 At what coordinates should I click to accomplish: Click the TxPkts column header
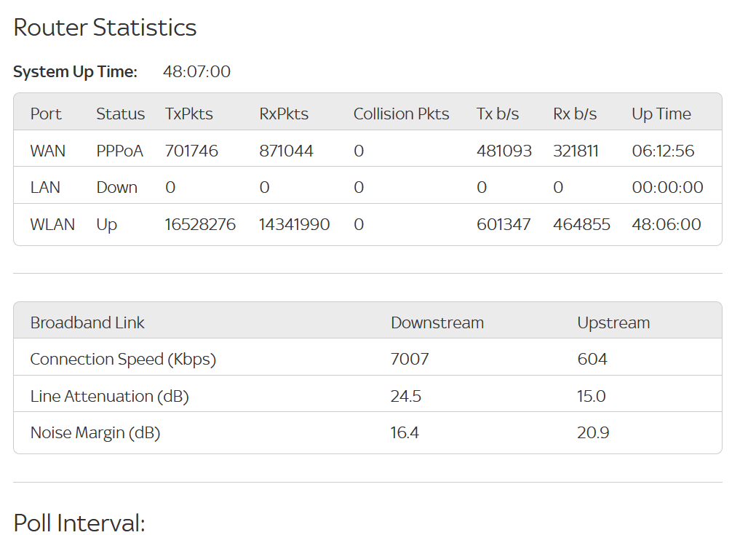(x=189, y=114)
